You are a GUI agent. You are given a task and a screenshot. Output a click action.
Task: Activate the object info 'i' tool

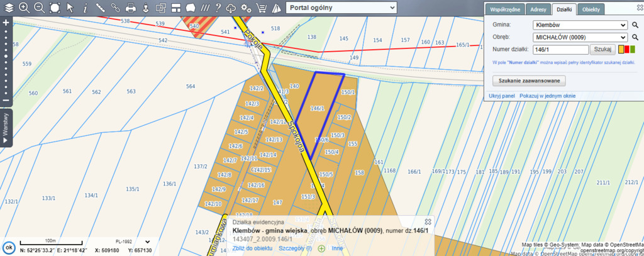85,8
